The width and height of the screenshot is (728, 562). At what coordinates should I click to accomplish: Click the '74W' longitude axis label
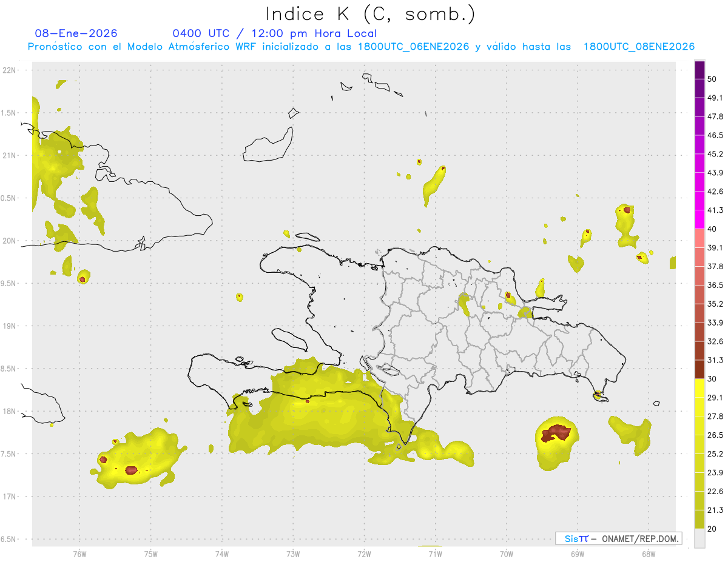pos(221,554)
